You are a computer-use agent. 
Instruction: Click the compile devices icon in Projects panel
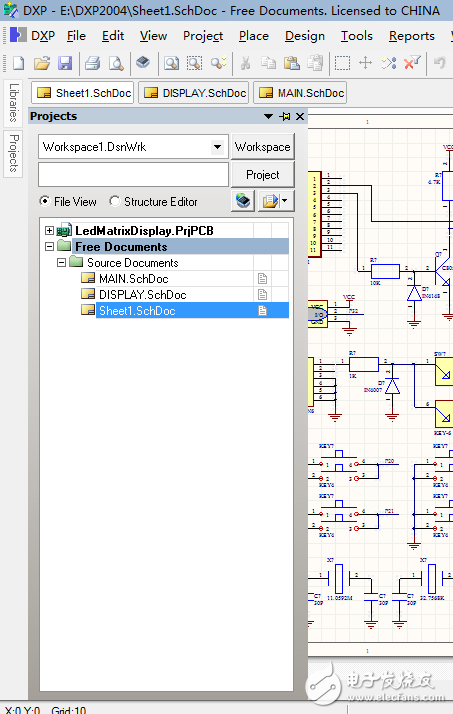tap(243, 201)
